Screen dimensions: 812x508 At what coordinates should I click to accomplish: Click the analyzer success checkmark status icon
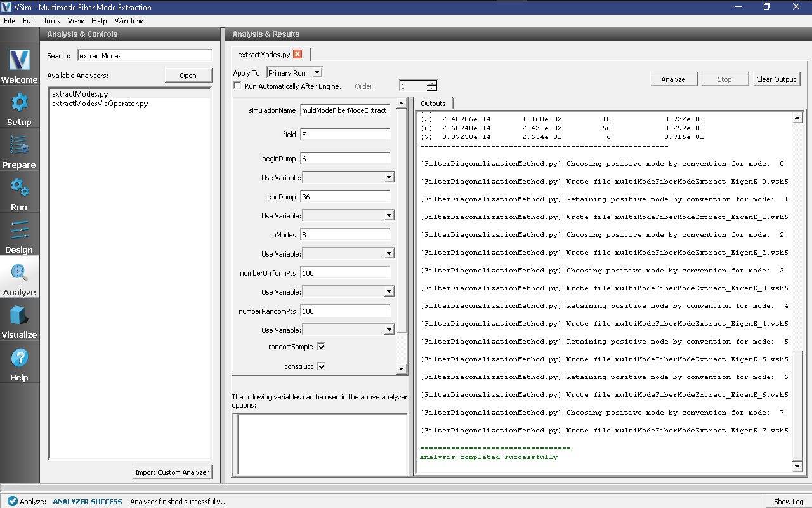click(x=12, y=501)
